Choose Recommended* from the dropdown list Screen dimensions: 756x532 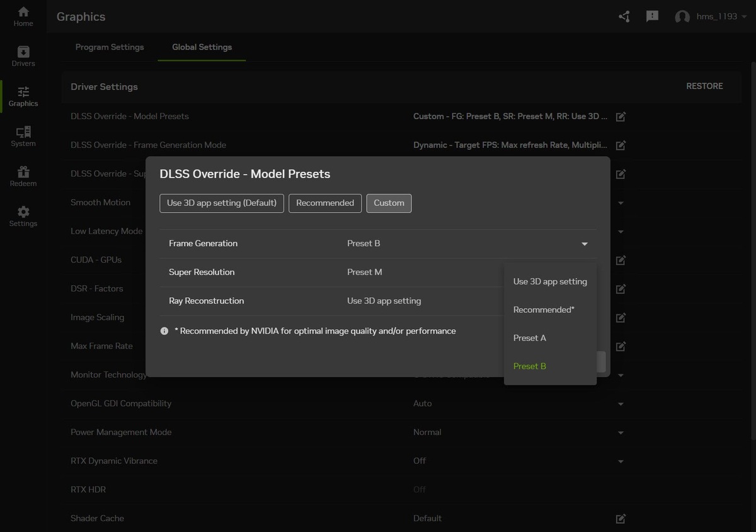coord(544,310)
